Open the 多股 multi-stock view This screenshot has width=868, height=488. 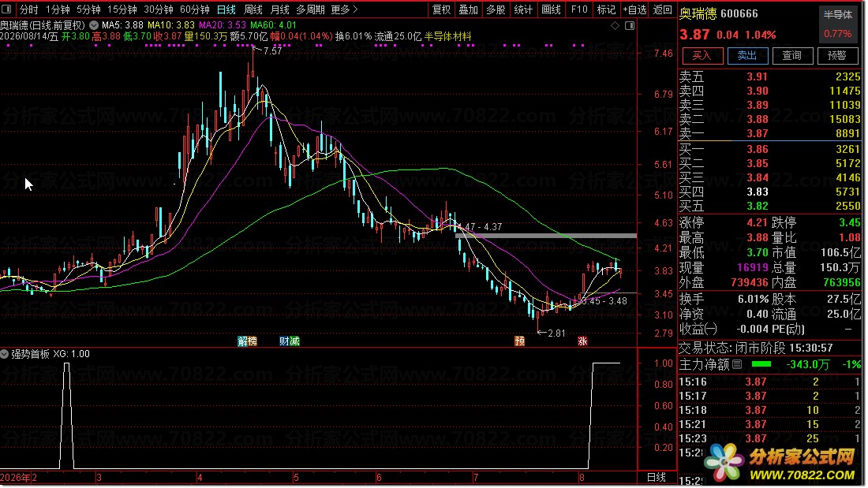pos(496,9)
